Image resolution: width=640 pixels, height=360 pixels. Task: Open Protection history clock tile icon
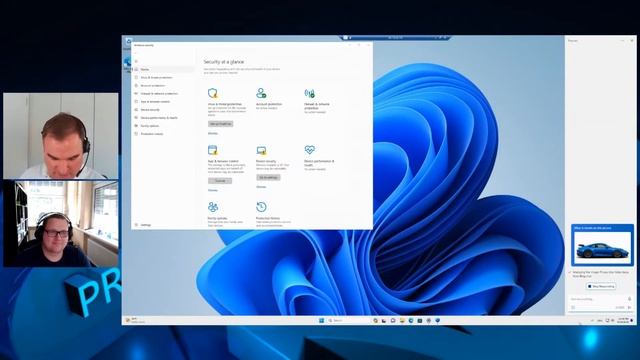click(x=261, y=207)
